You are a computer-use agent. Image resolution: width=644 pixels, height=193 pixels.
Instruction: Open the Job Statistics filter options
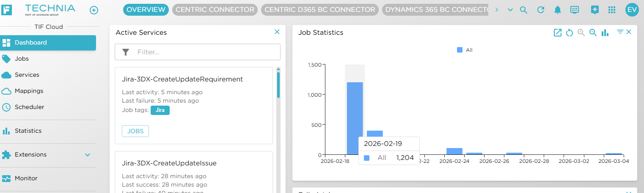point(620,32)
